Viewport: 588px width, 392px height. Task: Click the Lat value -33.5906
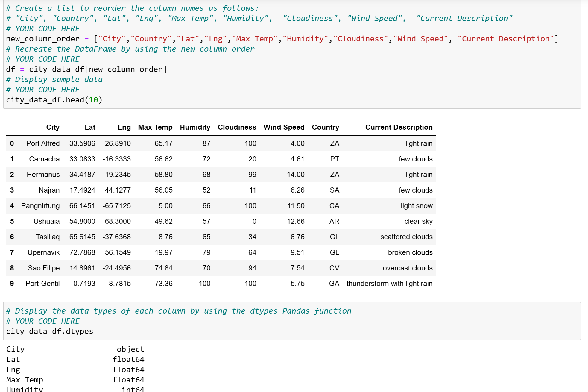click(x=81, y=143)
